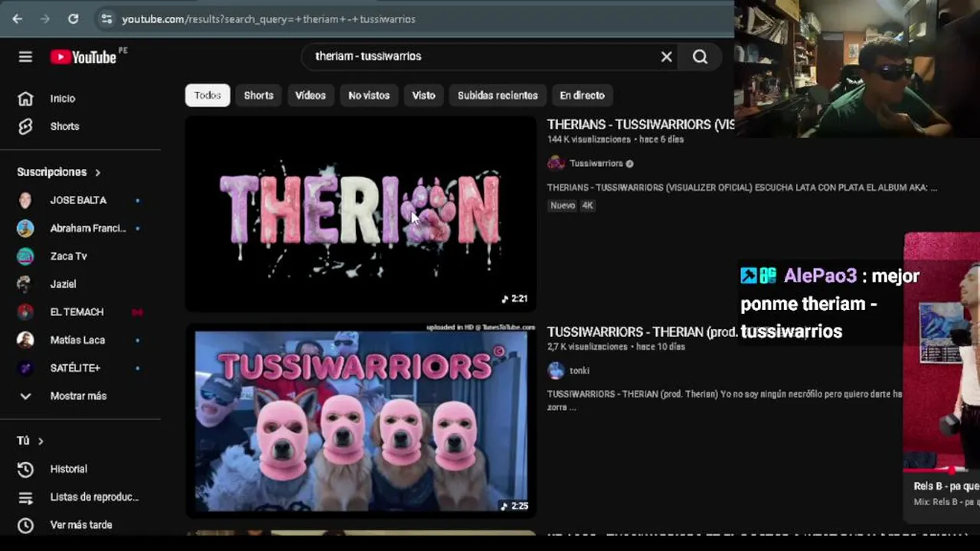
Task: Open Zaca Tv channel avatar
Action: pos(25,256)
